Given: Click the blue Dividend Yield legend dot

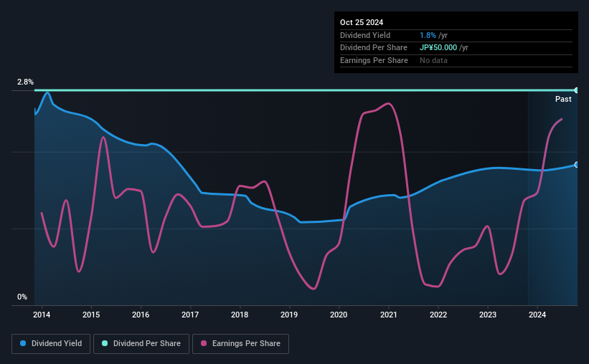Looking at the screenshot, I should [23, 343].
